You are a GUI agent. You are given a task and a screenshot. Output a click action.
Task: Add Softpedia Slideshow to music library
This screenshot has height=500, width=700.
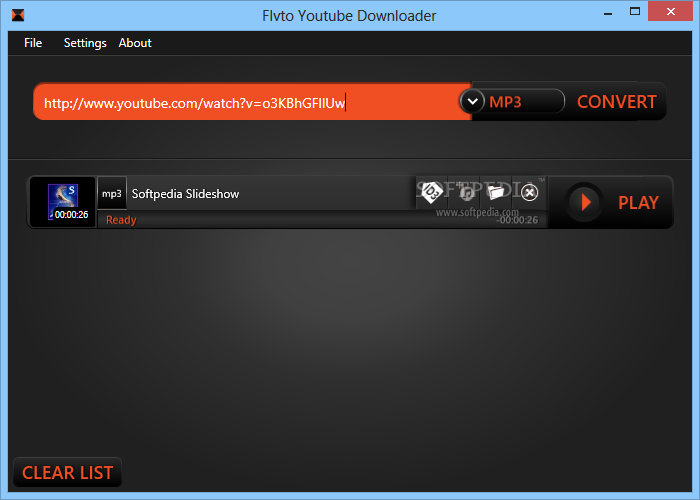464,192
